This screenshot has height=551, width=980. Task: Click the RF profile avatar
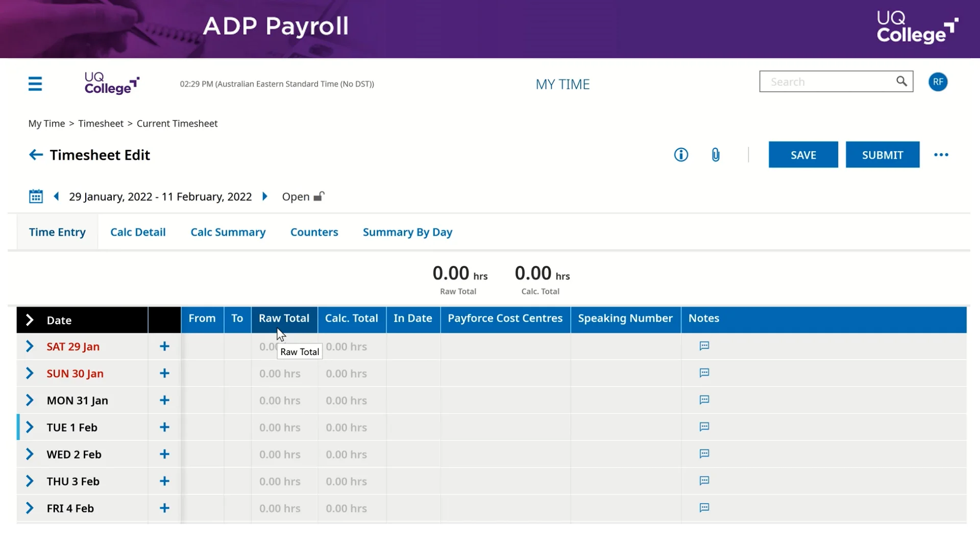(938, 82)
